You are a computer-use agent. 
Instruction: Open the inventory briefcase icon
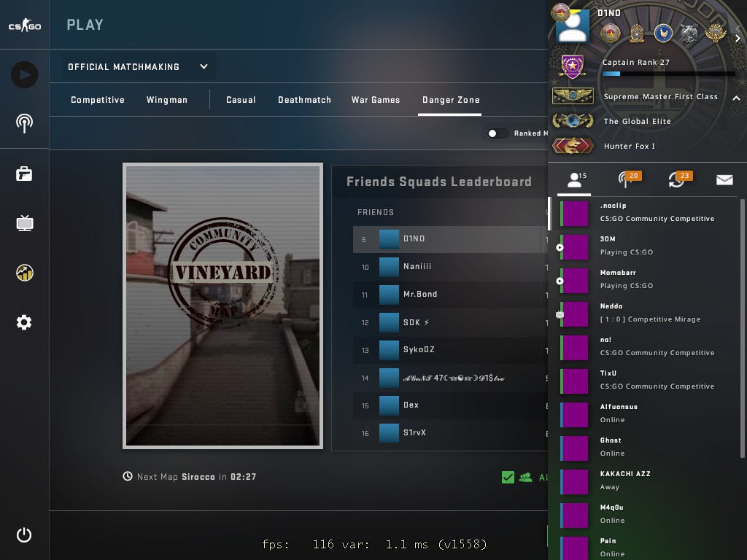coord(24,174)
